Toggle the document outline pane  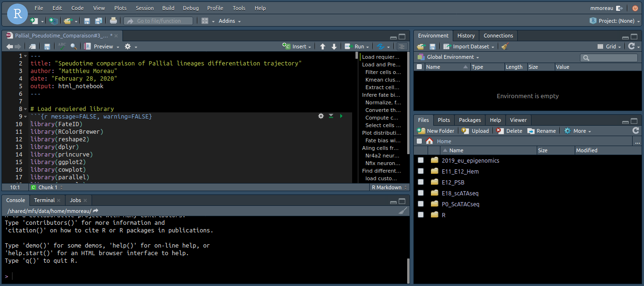coord(402,46)
